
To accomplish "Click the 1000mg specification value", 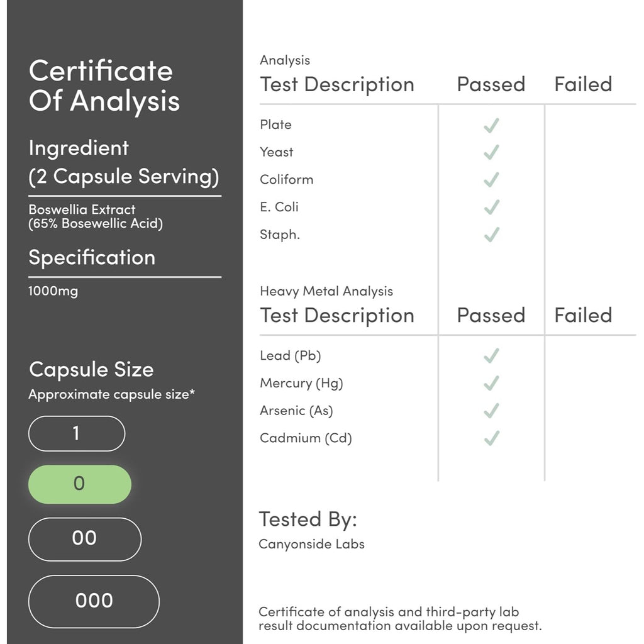I will (53, 291).
